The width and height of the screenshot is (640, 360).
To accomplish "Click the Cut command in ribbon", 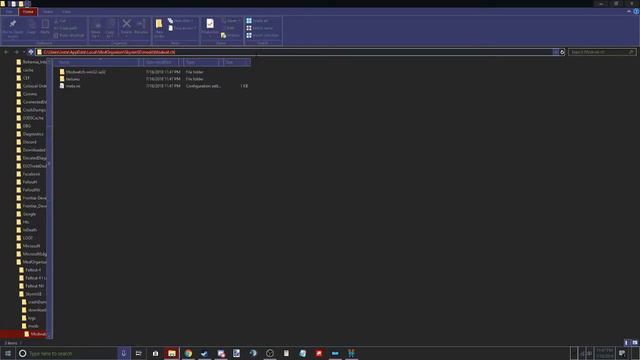I will pos(60,21).
